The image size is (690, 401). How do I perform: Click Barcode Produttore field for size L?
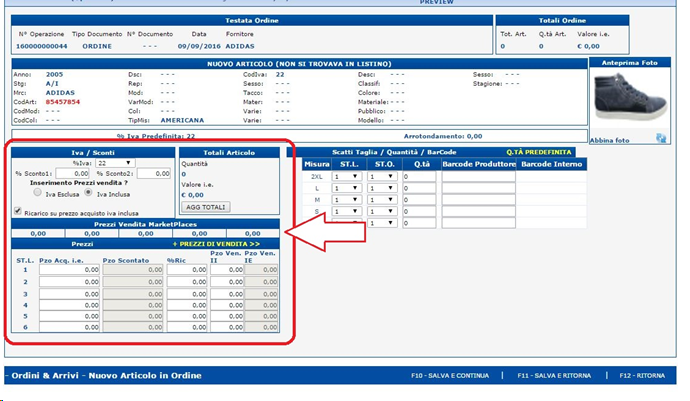(x=478, y=188)
